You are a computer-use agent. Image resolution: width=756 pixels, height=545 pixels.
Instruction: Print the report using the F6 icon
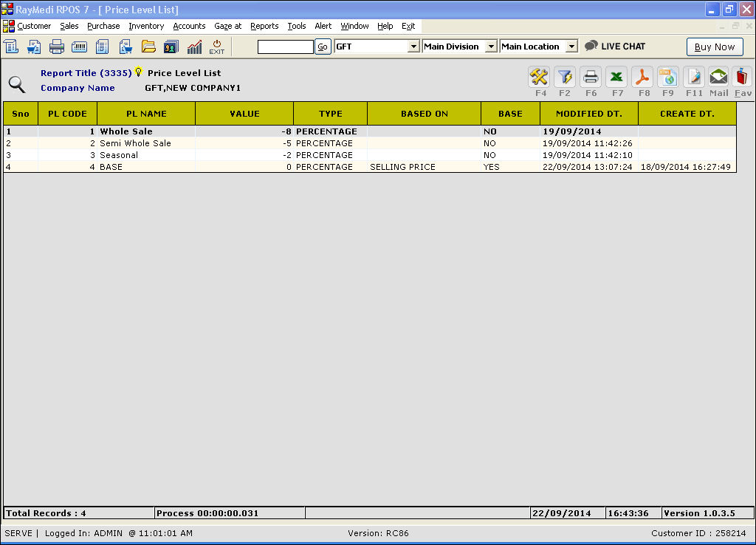tap(591, 77)
